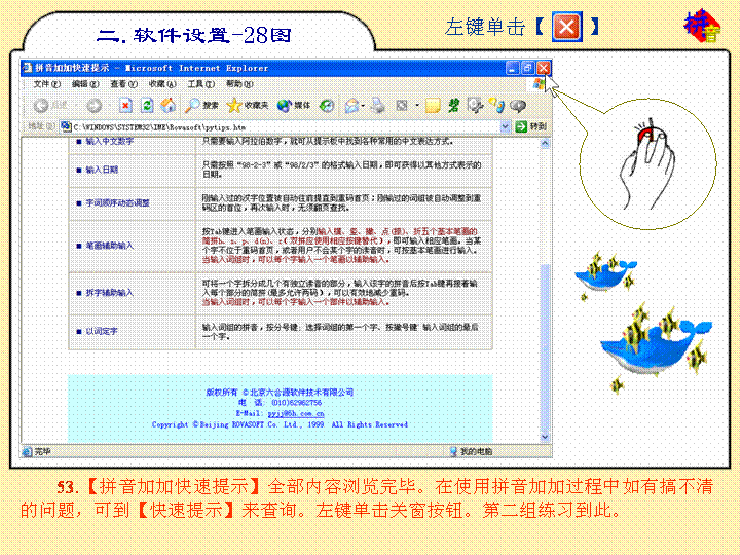This screenshot has height=555, width=740.
Task: Click the 我的电脑 status bar text
Action: 476,452
